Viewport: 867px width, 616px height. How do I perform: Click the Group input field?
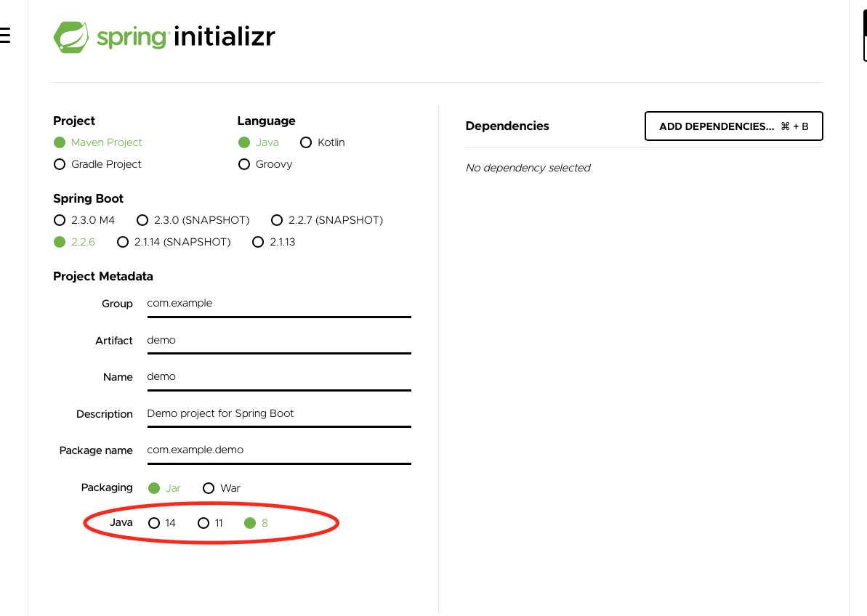pos(279,304)
